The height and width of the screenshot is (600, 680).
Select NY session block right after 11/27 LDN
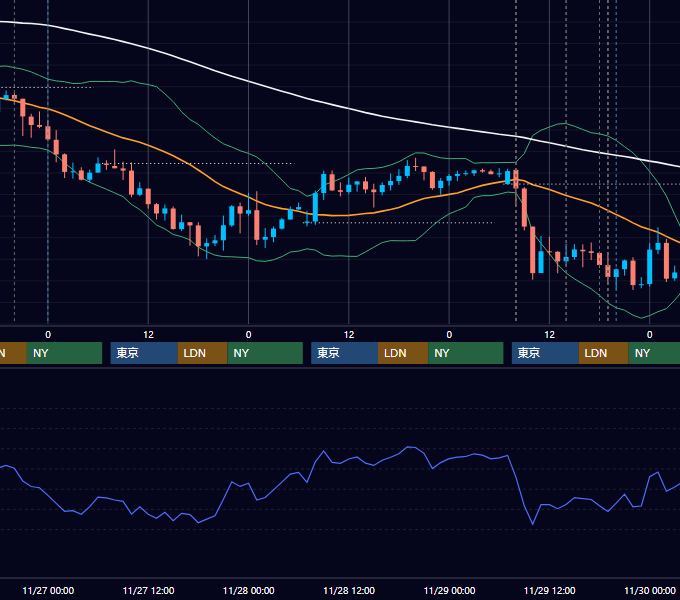pyautogui.click(x=265, y=353)
